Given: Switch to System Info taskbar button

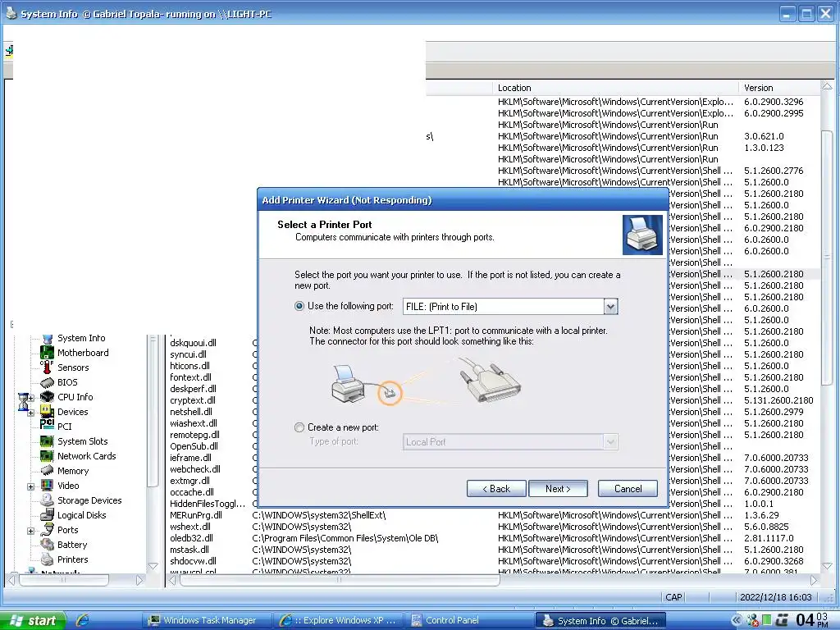Looking at the screenshot, I should point(600,620).
